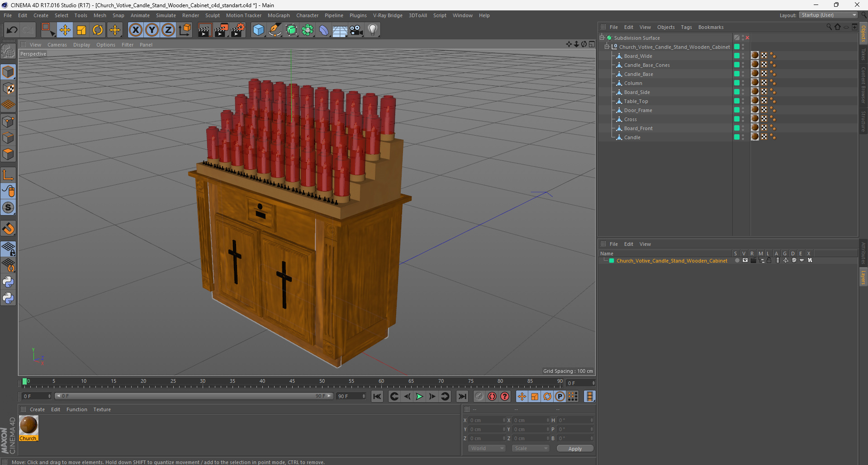Open the Layout dropdown Startup (User)
This screenshot has width=868, height=465.
829,15
